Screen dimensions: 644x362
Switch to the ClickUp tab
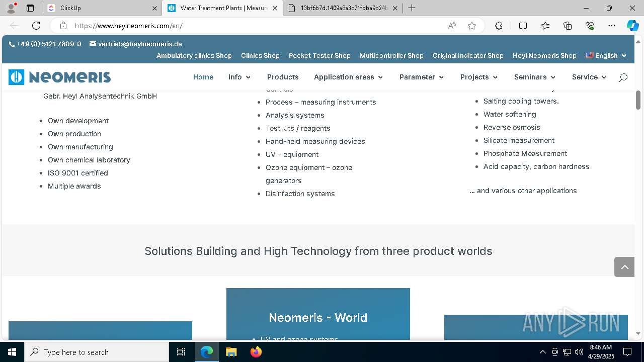pyautogui.click(x=102, y=8)
